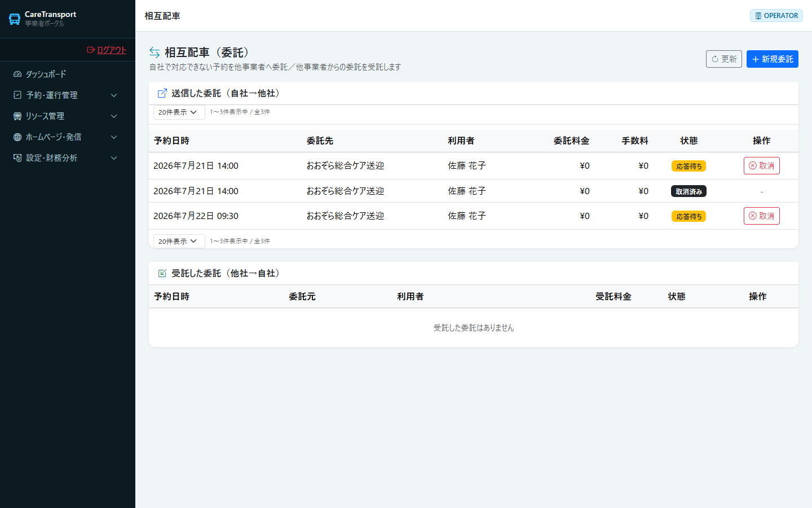Click the CareTransport bus logo icon

coord(15,19)
